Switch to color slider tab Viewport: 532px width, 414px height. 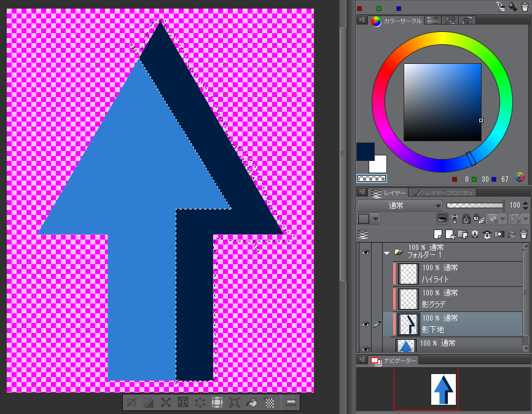coord(432,20)
